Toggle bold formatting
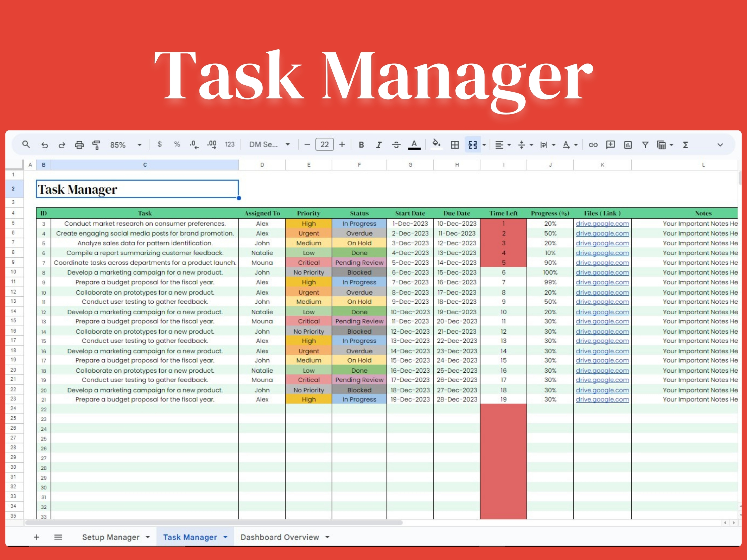Screen dimensions: 747x560 361,145
